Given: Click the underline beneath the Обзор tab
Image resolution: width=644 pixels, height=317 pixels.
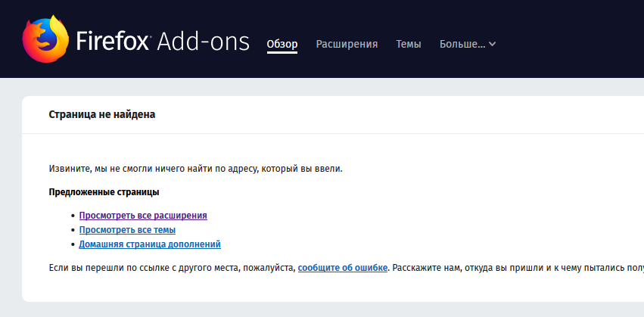Looking at the screenshot, I should (282, 53).
